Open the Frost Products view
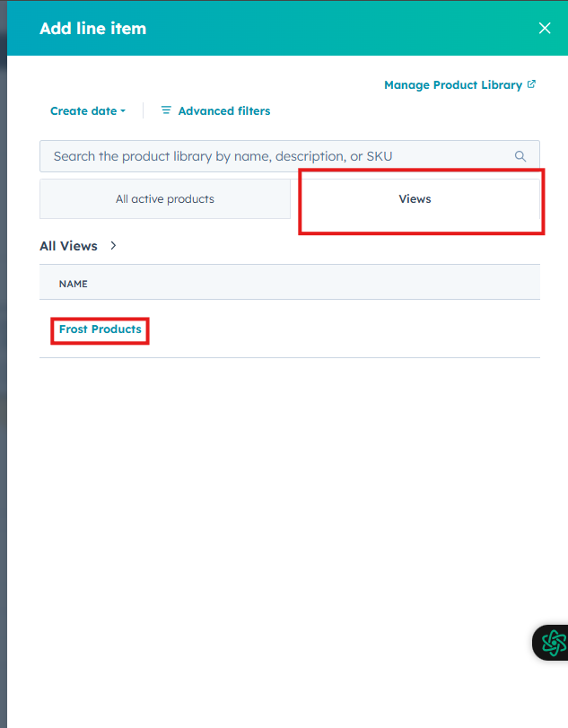 pos(100,329)
